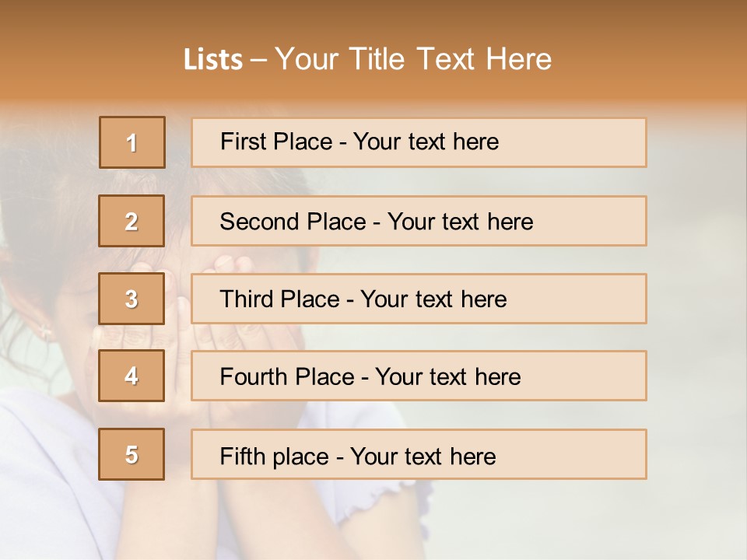Screen dimensions: 747x560
Task: Select the number 2 square
Action: (132, 221)
